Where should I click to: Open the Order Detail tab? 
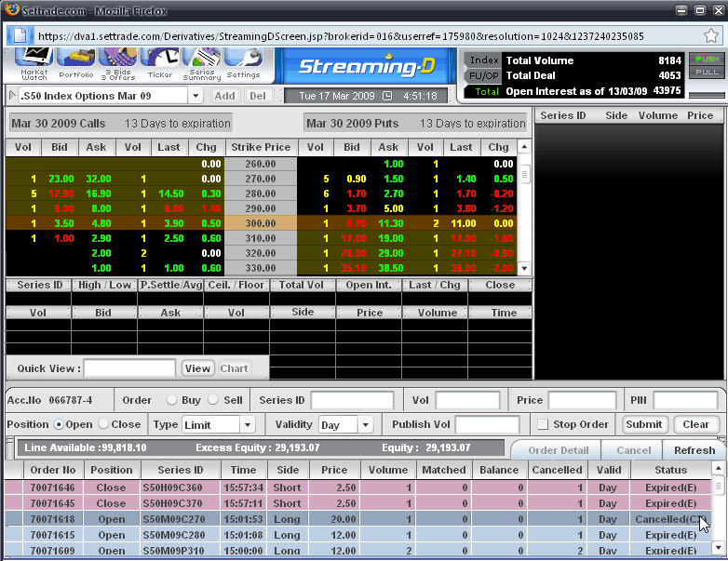click(559, 450)
